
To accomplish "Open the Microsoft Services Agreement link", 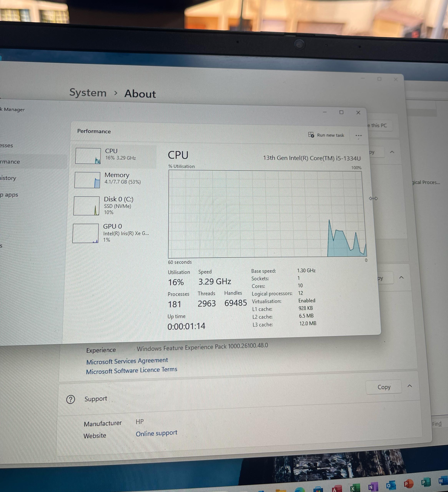I will [x=127, y=361].
